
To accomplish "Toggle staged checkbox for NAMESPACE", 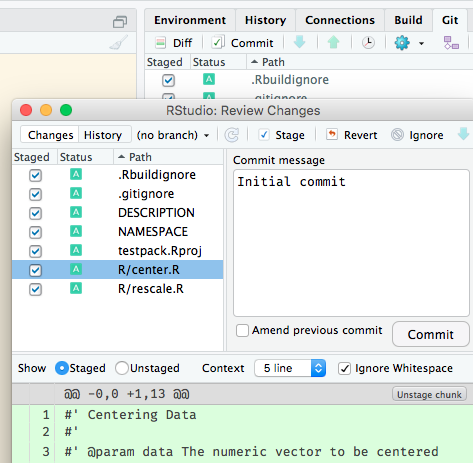I will click(x=35, y=232).
